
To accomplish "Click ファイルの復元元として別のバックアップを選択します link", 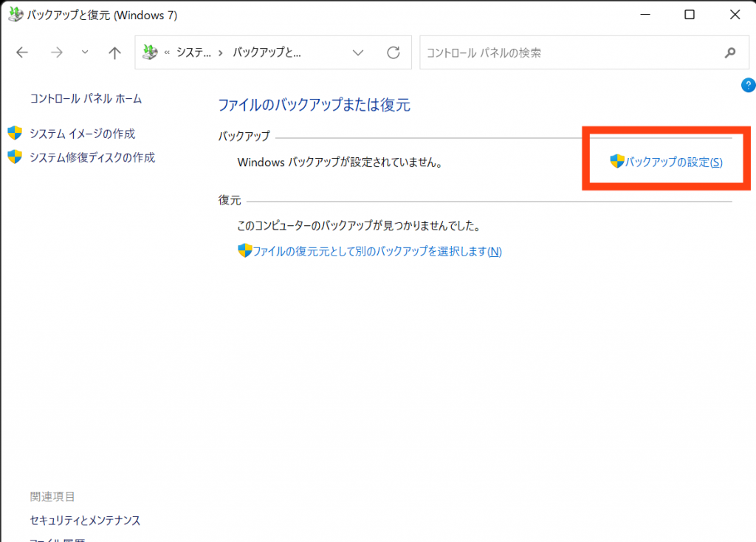I will click(x=377, y=251).
